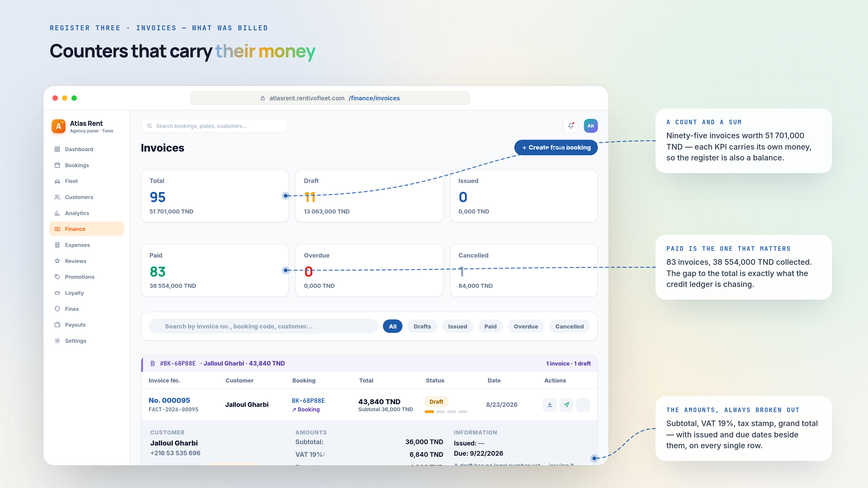Click the Invoices page heading
This screenshot has width=868, height=488.
click(x=163, y=148)
